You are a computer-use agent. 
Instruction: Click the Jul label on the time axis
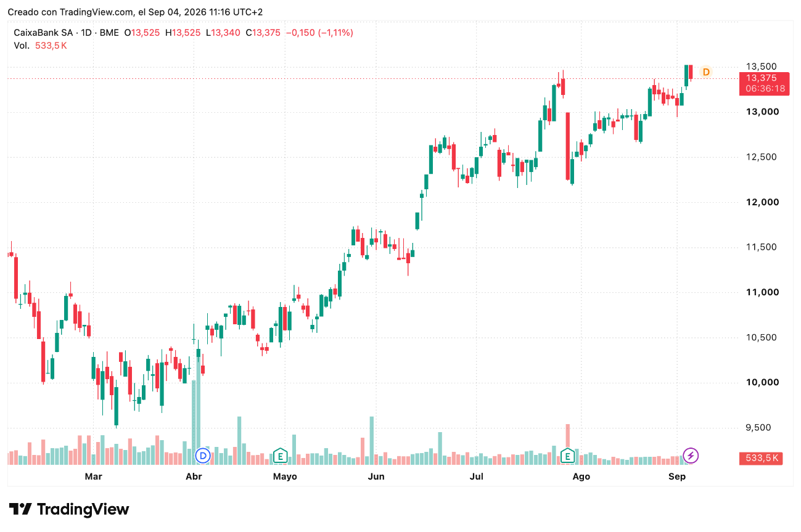[476, 477]
